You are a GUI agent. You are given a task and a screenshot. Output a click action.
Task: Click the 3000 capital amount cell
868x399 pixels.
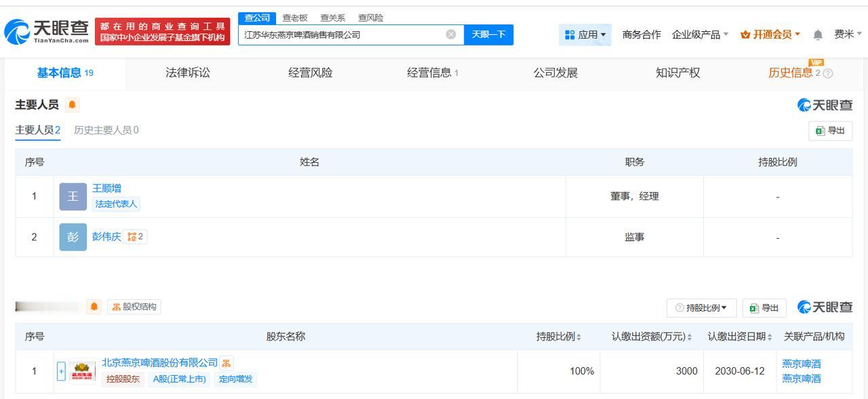[651, 371]
